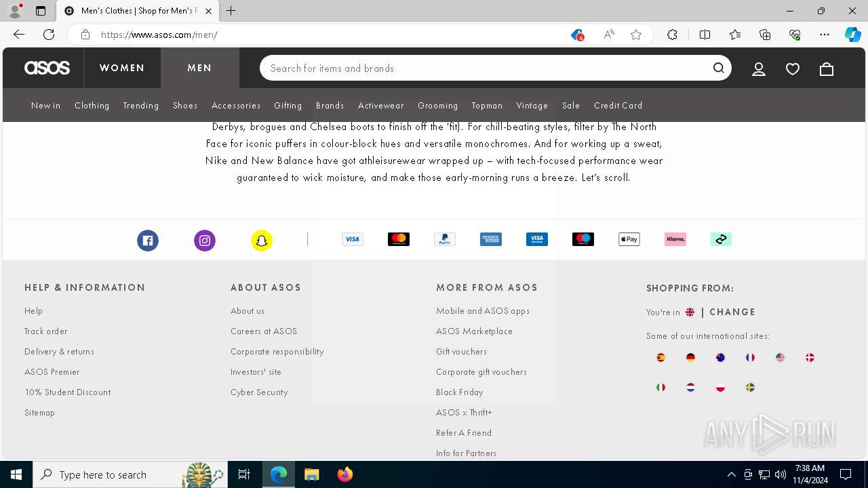Click the Clearpay payment icon

pyautogui.click(x=722, y=239)
